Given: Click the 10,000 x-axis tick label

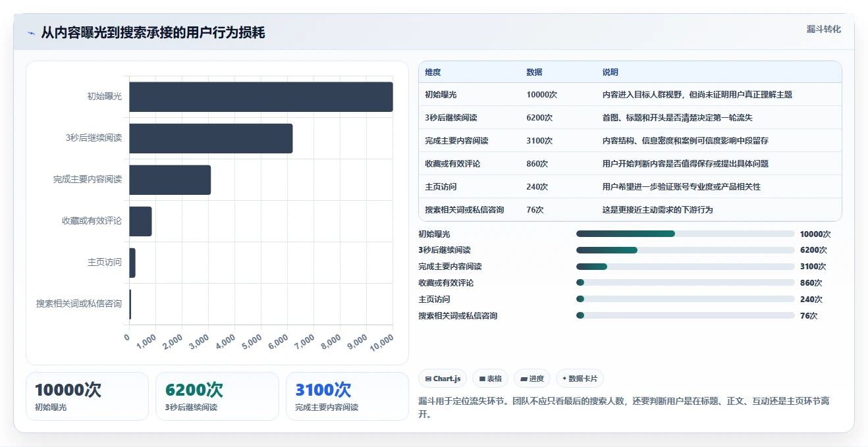Looking at the screenshot, I should pyautogui.click(x=383, y=343).
